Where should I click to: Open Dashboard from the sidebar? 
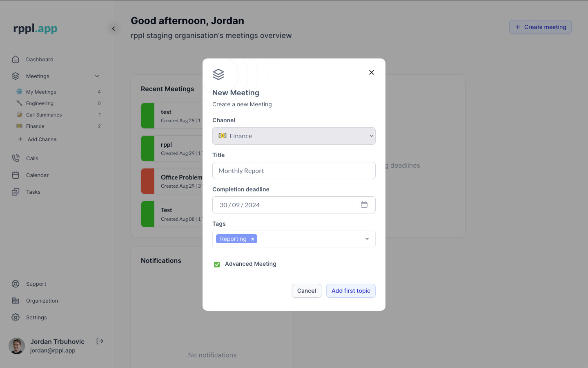point(40,59)
